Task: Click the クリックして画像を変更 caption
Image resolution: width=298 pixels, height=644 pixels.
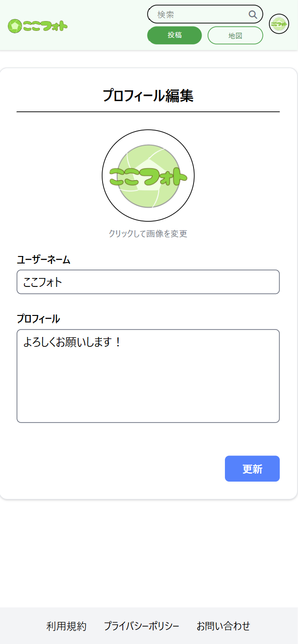Action: tap(148, 234)
